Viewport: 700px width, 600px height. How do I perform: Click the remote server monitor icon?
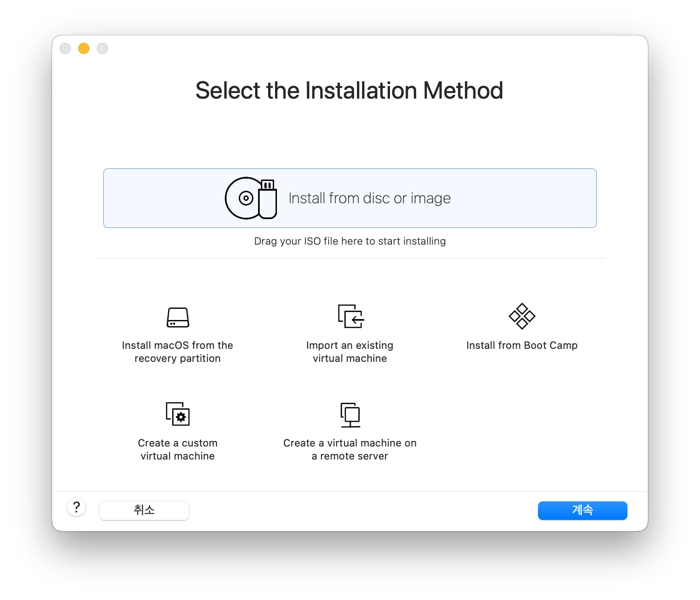click(x=350, y=415)
